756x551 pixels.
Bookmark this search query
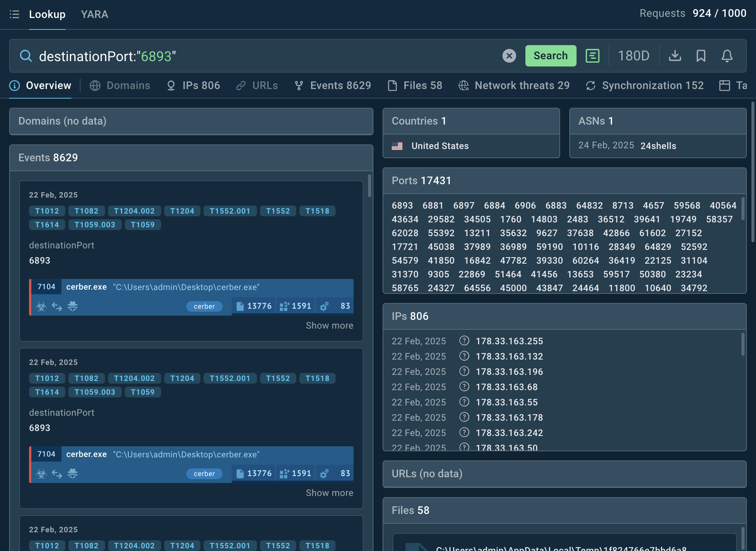[x=701, y=56]
